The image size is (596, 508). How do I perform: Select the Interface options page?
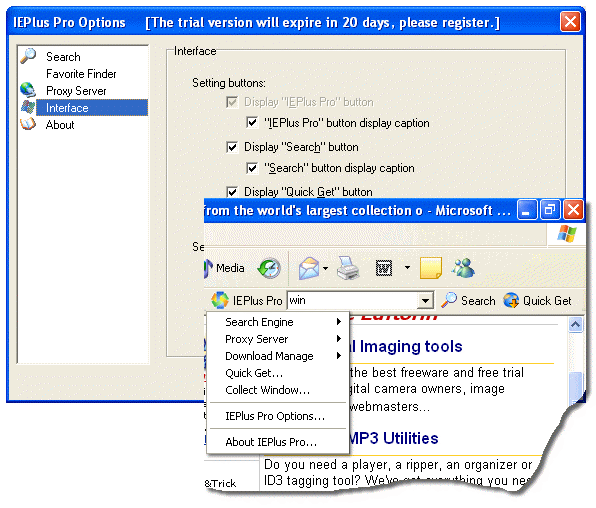pyautogui.click(x=92, y=108)
